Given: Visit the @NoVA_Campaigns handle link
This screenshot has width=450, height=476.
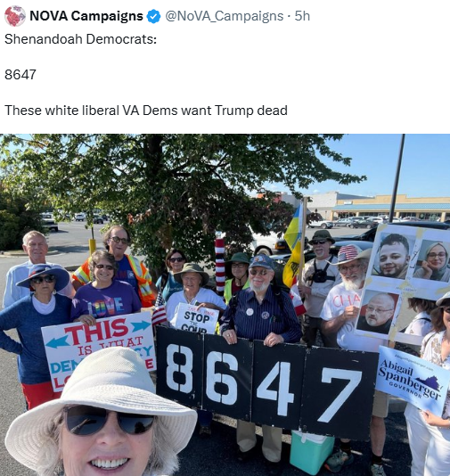Looking at the screenshot, I should pos(224,16).
